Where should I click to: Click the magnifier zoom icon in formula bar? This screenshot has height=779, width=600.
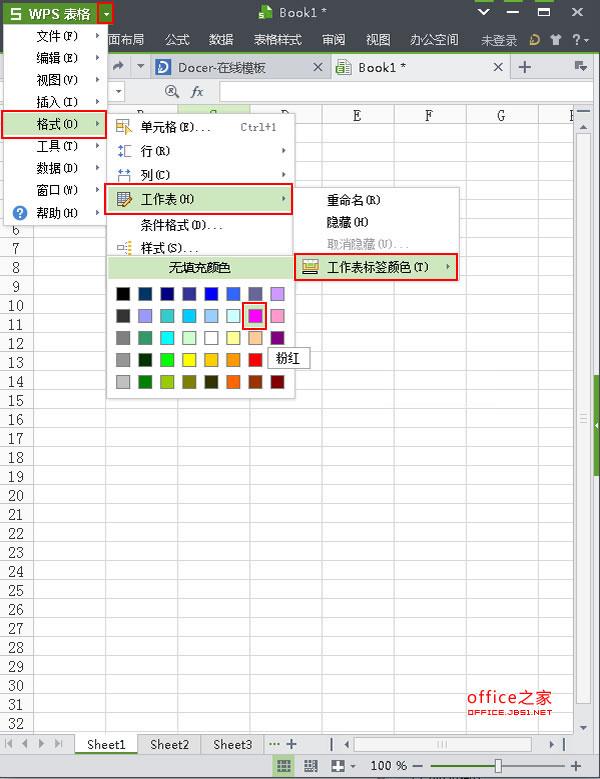click(171, 91)
